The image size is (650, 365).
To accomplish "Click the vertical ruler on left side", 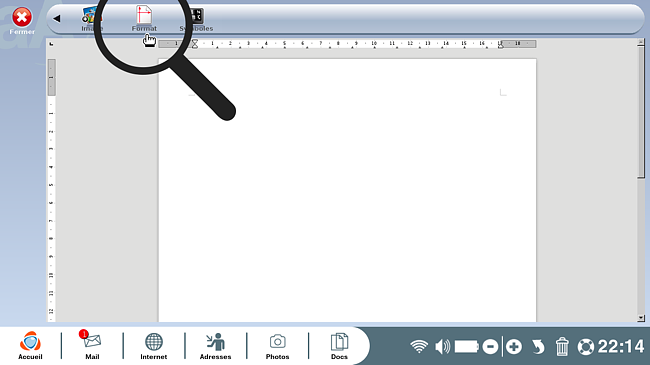I will (51, 190).
